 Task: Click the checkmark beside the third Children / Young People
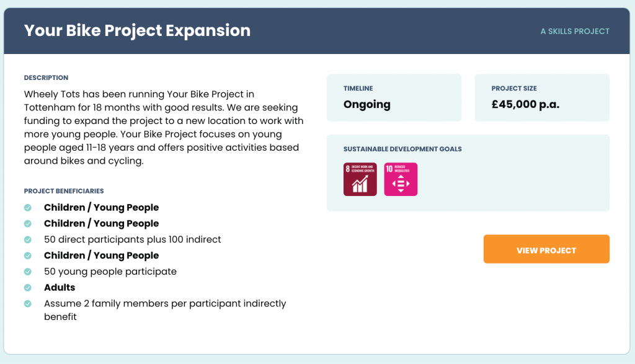[27, 255]
